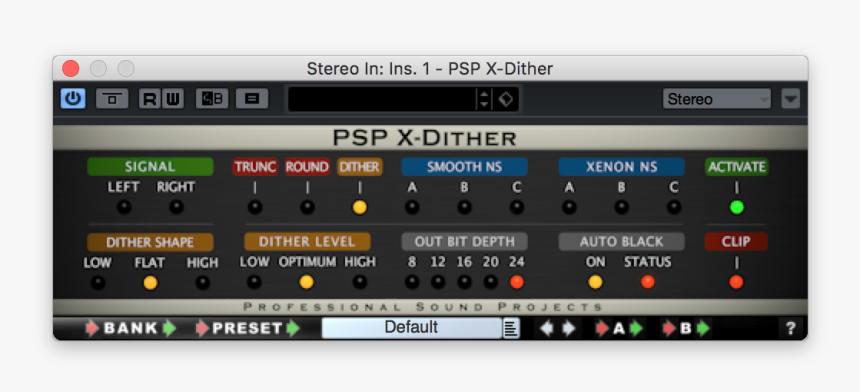The height and width of the screenshot is (392, 860).
Task: Choose 12-bit output depth
Action: coord(438,282)
